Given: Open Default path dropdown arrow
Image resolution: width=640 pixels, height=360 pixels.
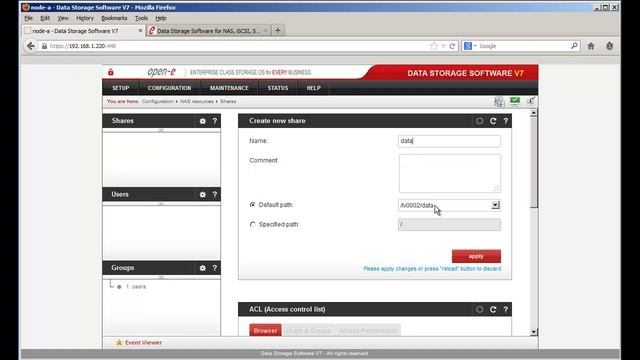Looking at the screenshot, I should point(495,205).
